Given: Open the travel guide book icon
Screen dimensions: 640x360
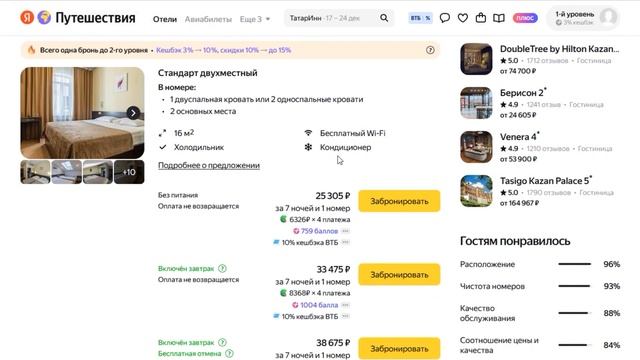Looking at the screenshot, I should [499, 18].
